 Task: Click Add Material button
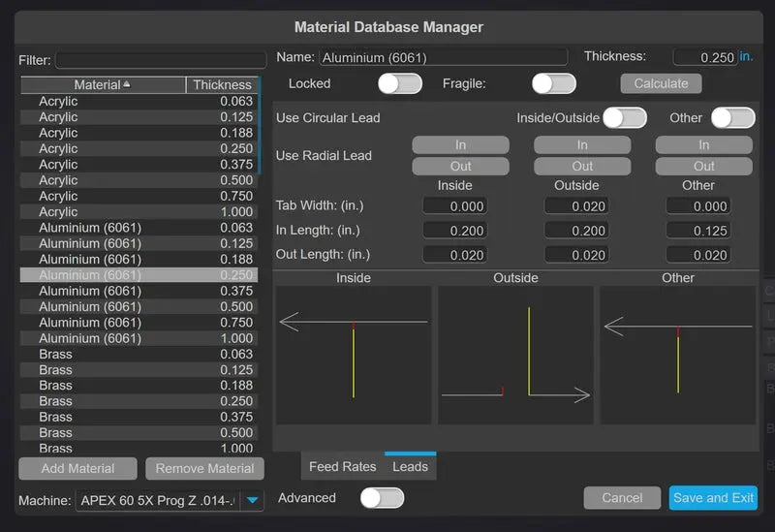coord(77,468)
